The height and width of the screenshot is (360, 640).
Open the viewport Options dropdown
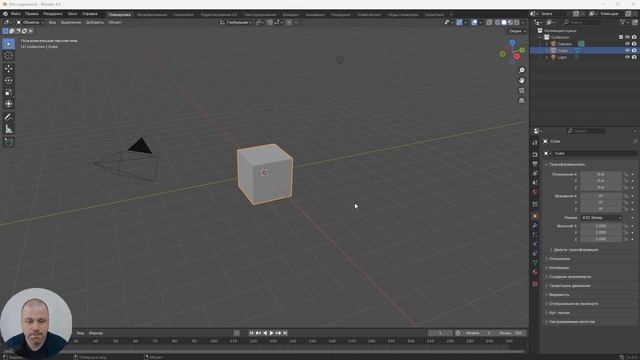point(517,31)
